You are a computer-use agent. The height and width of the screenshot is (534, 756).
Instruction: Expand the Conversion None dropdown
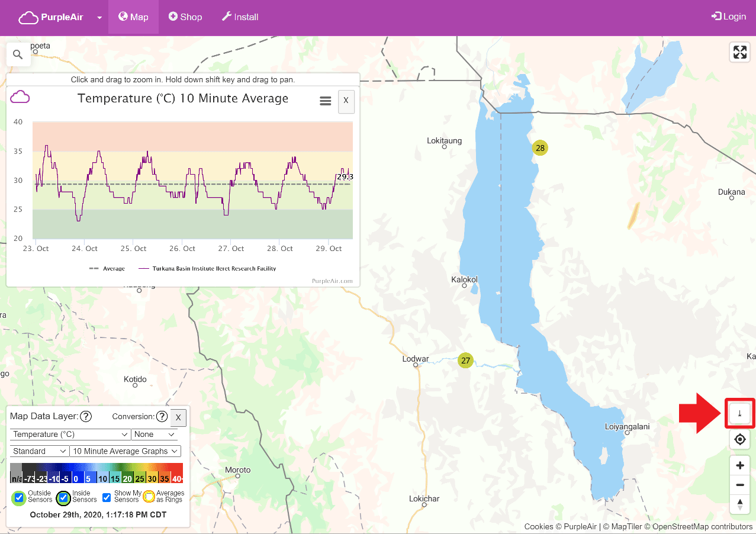(x=155, y=435)
